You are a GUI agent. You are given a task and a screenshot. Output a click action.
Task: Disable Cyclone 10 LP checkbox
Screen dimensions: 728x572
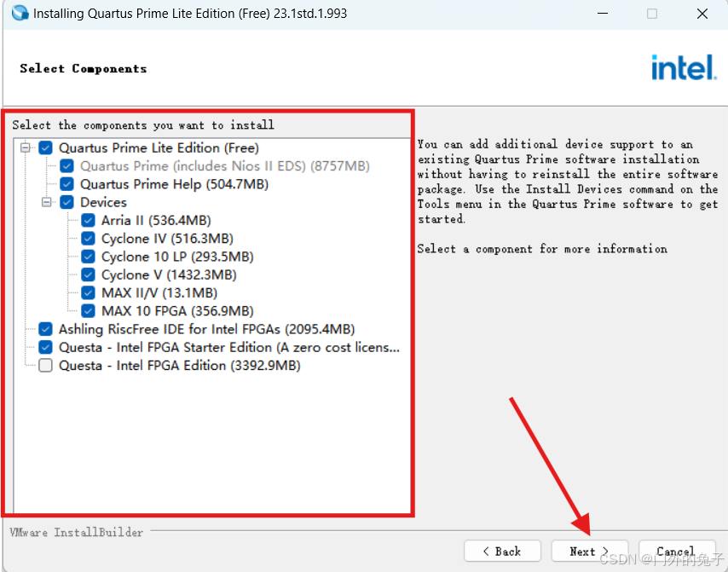point(88,257)
